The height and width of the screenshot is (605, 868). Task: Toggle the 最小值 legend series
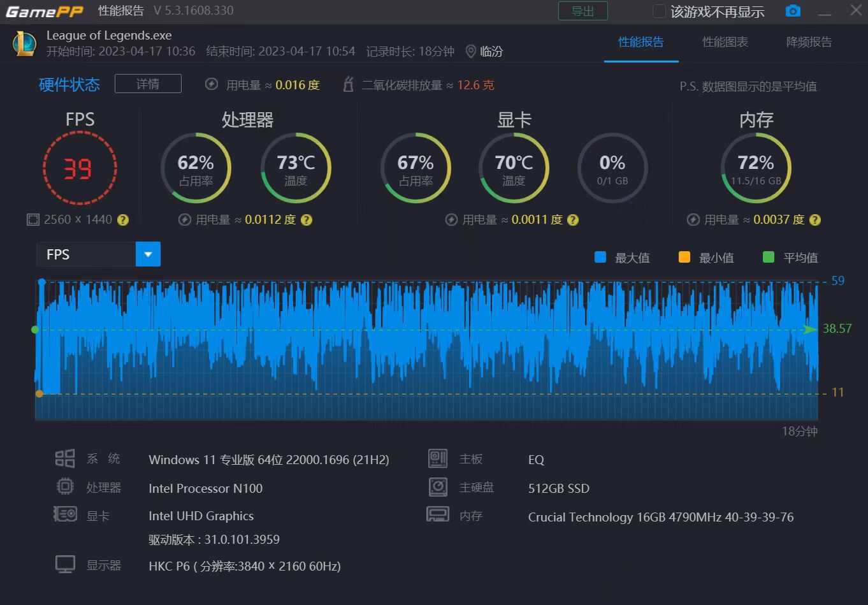[706, 258]
